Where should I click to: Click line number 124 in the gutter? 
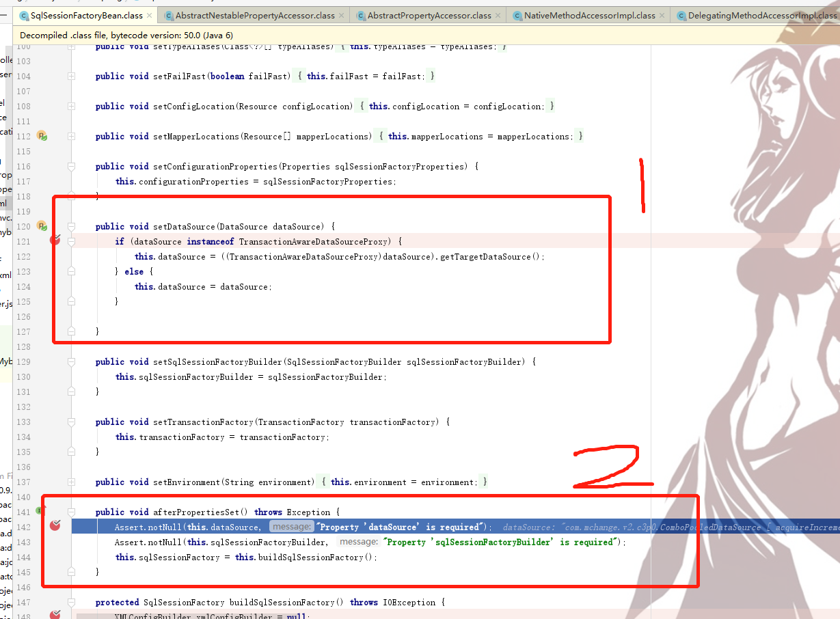(23, 286)
